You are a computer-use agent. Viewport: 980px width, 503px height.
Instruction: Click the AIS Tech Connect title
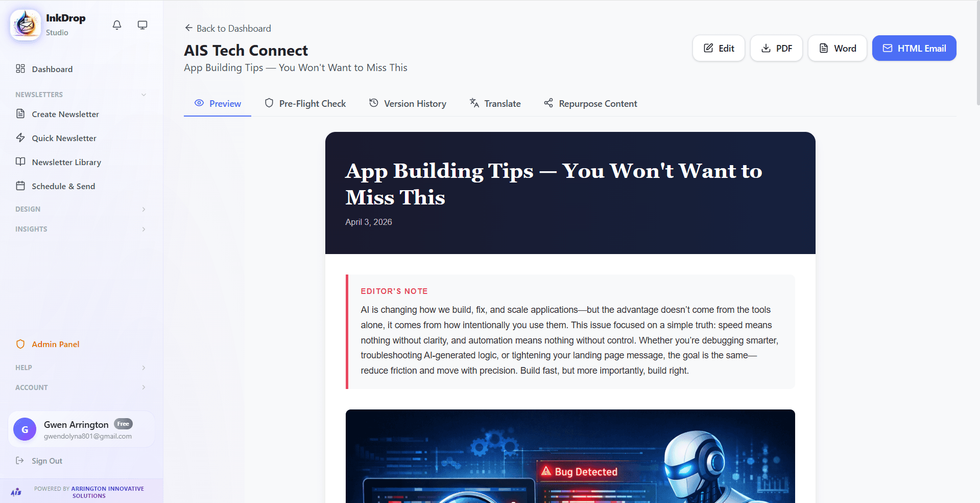(x=246, y=51)
